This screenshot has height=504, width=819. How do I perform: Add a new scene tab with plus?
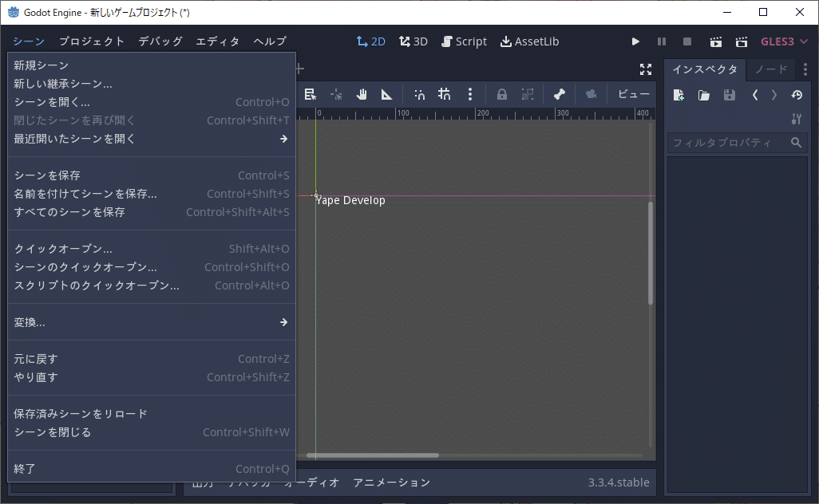click(x=300, y=69)
